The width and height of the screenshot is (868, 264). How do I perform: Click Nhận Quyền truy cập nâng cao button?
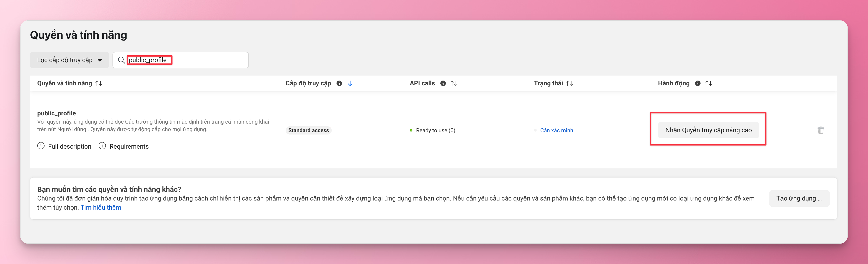click(708, 130)
